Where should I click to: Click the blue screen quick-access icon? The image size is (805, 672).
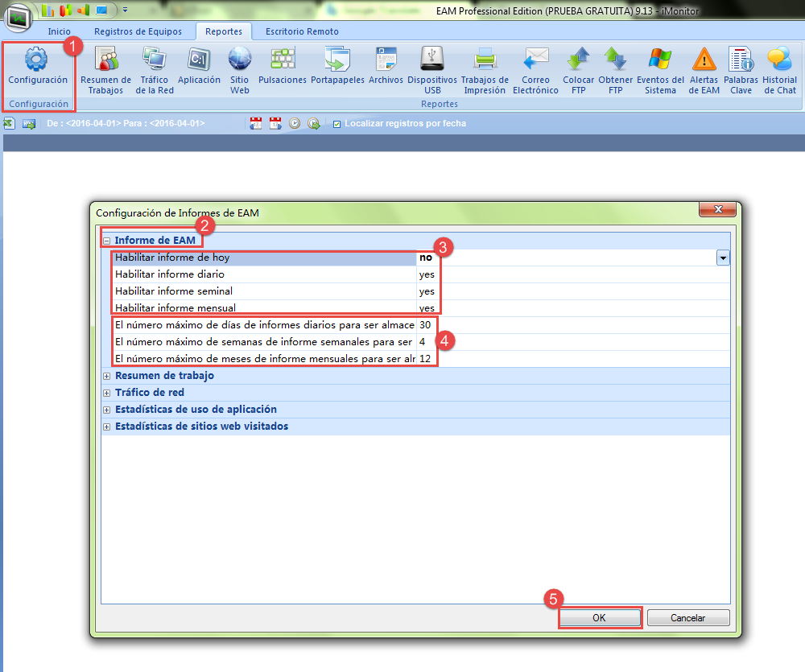[101, 10]
